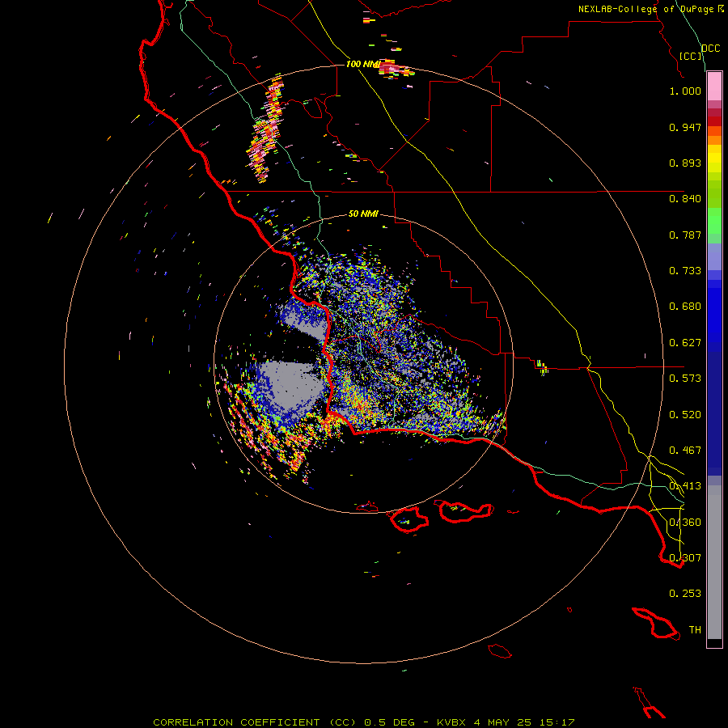This screenshot has width=728, height=728.
Task: Click the pink echo cluster beside 100 NMI label
Action: click(395, 70)
